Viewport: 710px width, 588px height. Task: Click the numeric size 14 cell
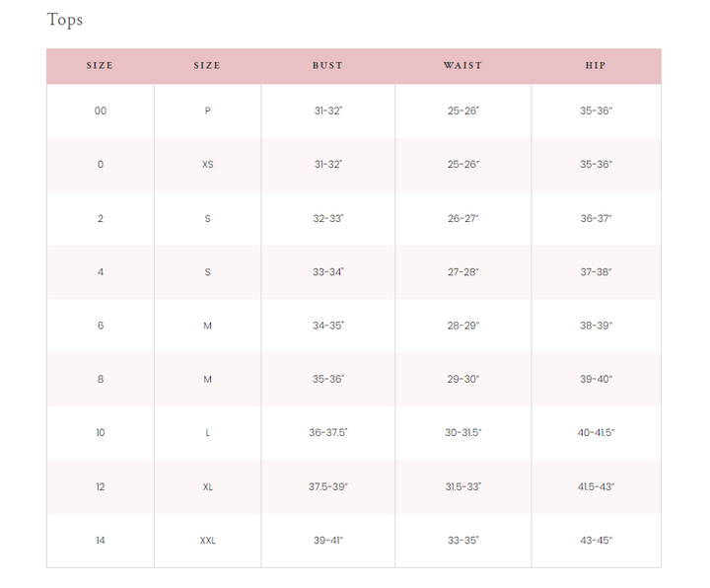tap(100, 541)
